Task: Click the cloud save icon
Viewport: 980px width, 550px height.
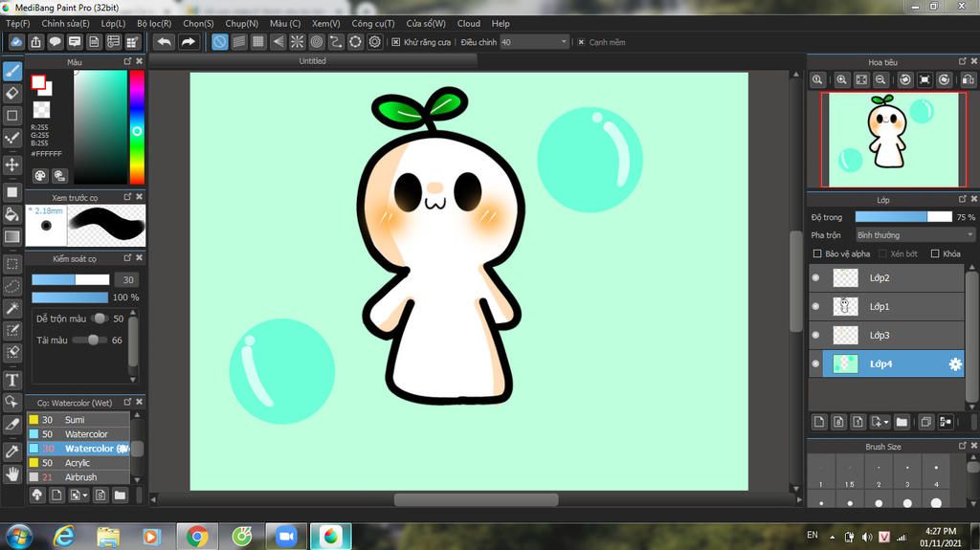Action: [16, 42]
